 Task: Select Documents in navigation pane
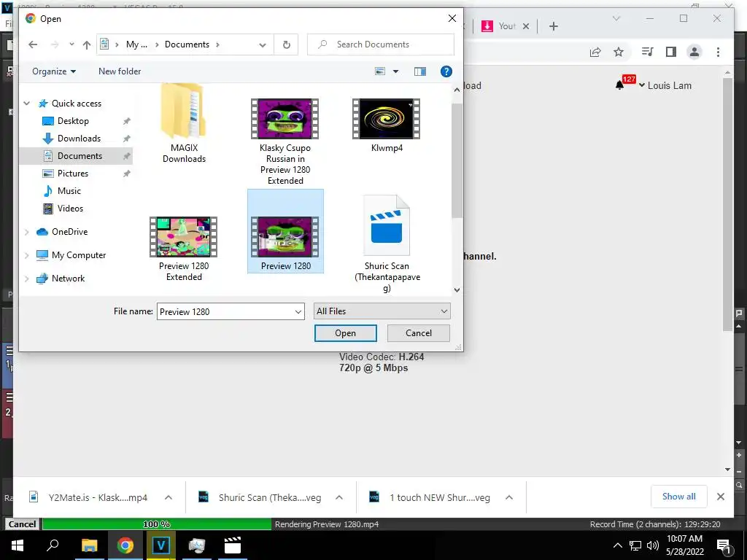(80, 156)
